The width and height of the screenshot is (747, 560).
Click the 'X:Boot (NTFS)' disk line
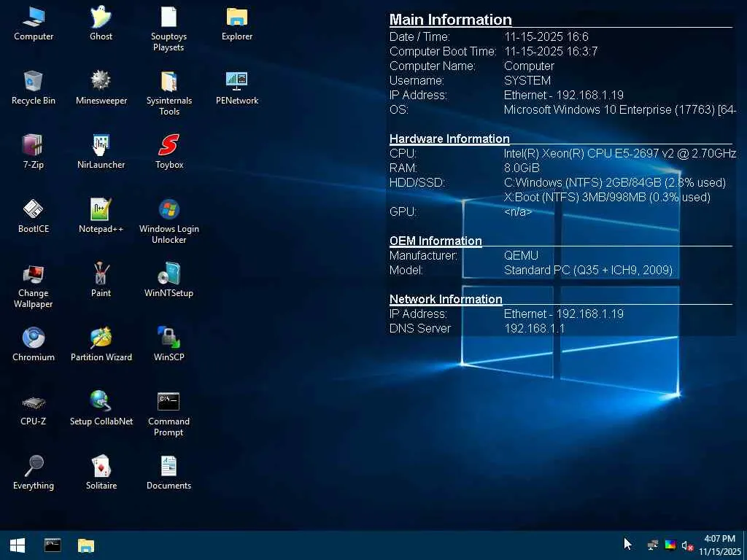pos(607,197)
